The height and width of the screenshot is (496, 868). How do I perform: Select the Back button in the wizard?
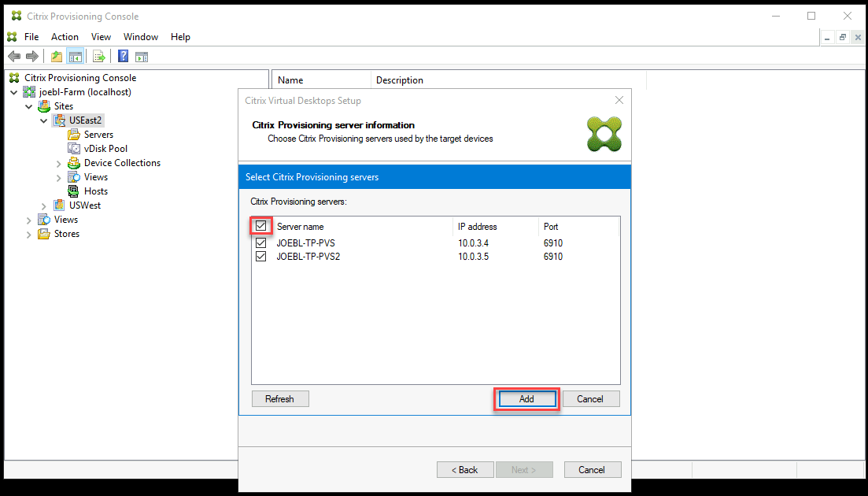[465, 469]
